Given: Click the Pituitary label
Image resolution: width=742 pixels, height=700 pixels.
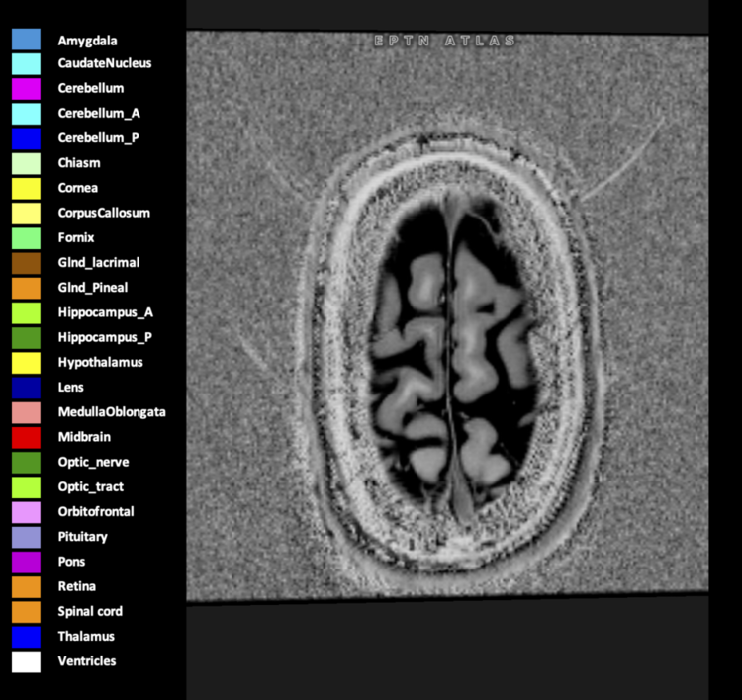Looking at the screenshot, I should 83,537.
